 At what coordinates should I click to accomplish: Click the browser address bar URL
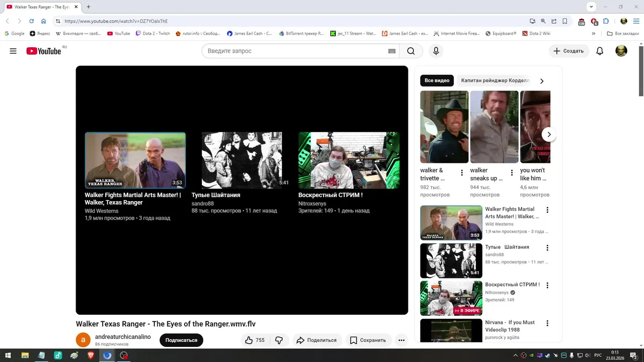coord(116,21)
